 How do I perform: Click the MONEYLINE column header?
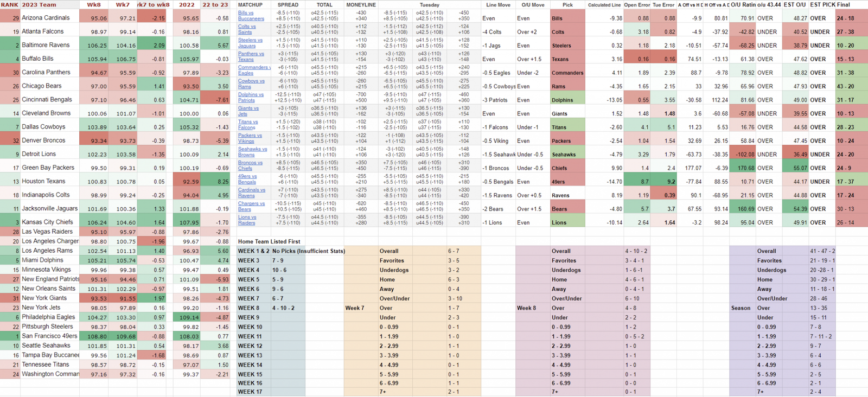click(x=361, y=4)
